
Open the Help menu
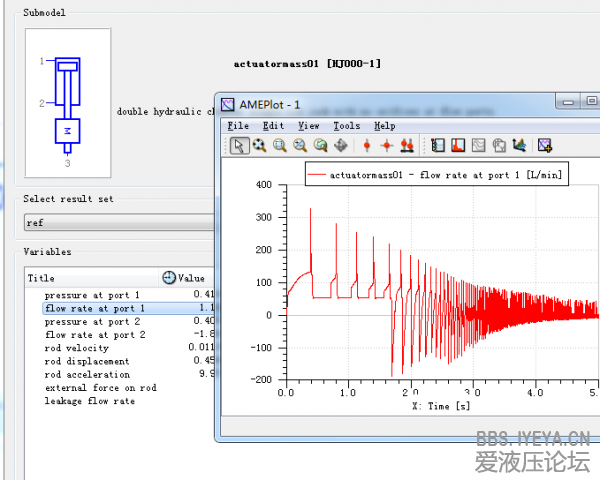384,126
